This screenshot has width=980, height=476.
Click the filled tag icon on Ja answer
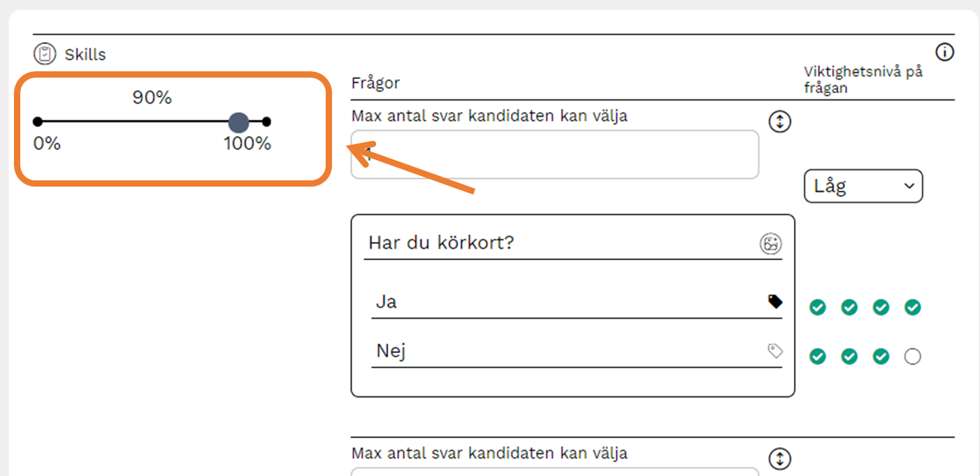(774, 301)
